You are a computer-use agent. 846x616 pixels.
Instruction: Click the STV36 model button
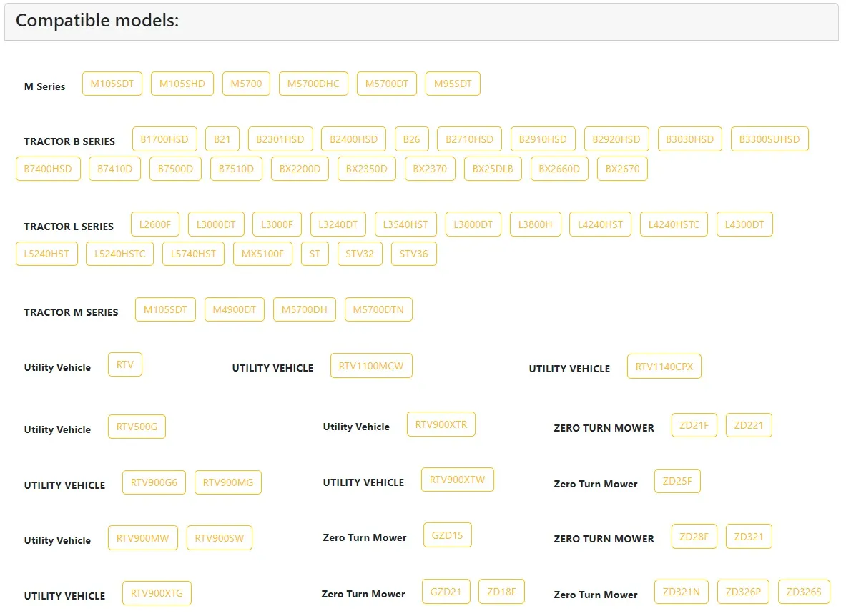(x=413, y=254)
